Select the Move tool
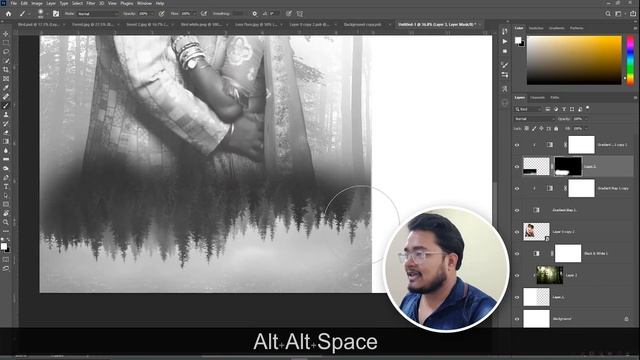Viewport: 640px width, 360px height. point(6,34)
